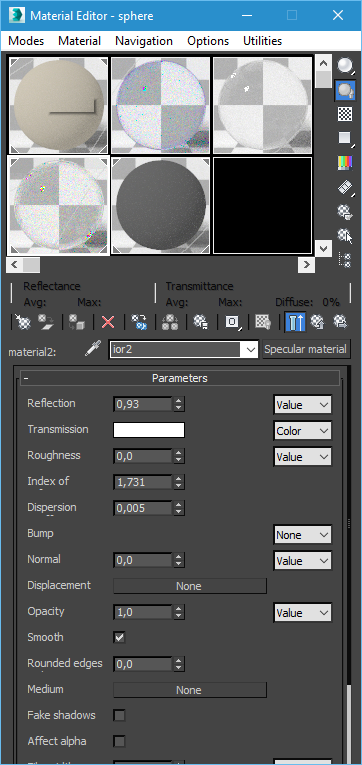Click Assign Material to Selection icon
The height and width of the screenshot is (765, 362).
[x=77, y=322]
